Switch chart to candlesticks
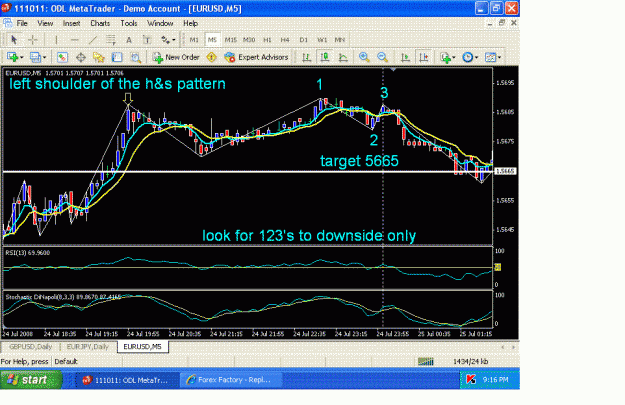 pyautogui.click(x=325, y=57)
